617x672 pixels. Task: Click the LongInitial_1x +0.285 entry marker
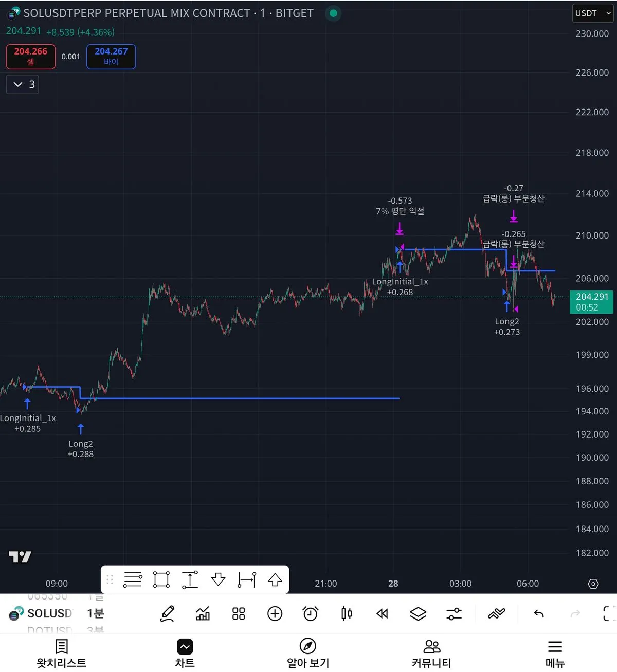click(x=28, y=423)
